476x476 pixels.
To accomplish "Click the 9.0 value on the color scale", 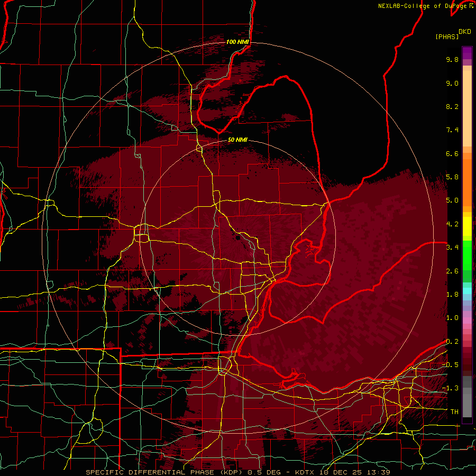I will (452, 83).
